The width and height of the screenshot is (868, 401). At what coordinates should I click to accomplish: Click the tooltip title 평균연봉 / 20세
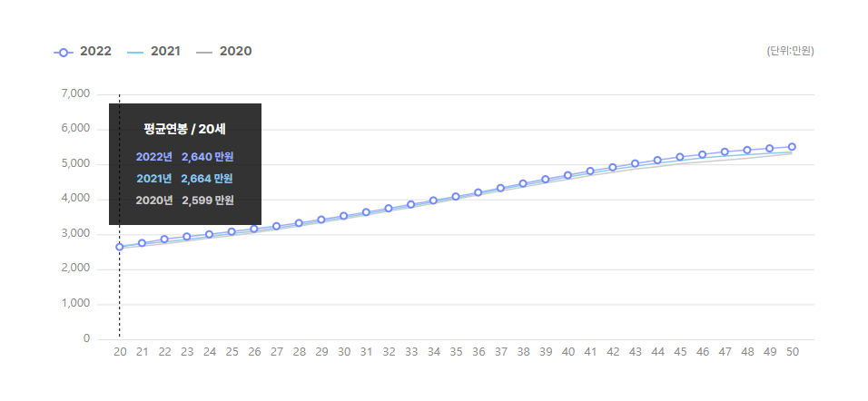tap(185, 130)
